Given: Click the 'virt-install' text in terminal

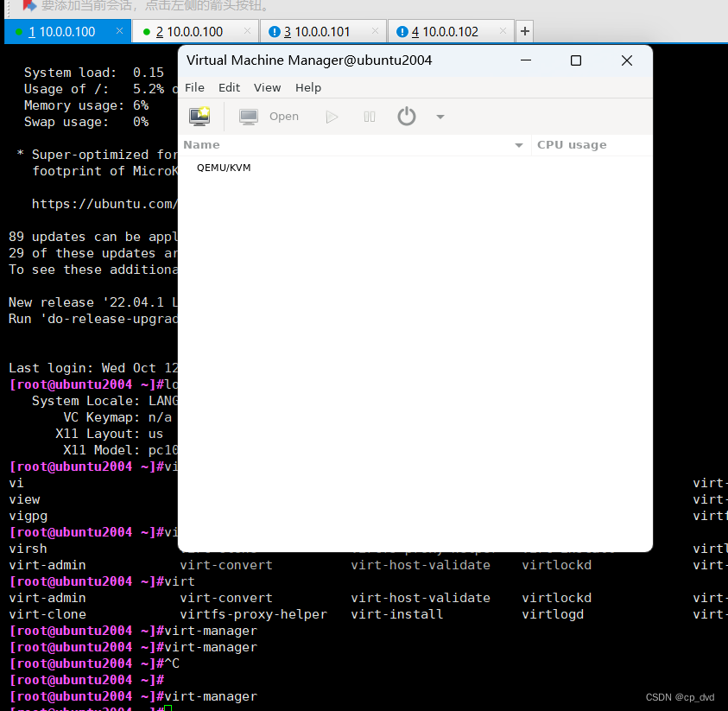Looking at the screenshot, I should pyautogui.click(x=397, y=614).
